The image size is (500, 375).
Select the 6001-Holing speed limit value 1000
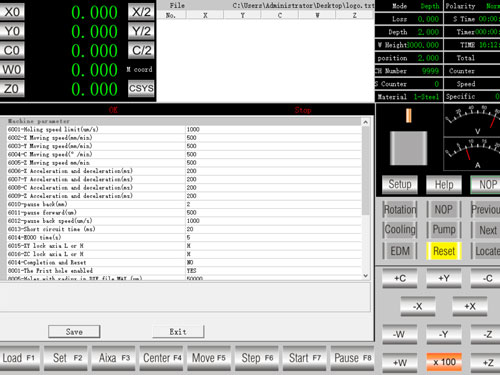(273, 129)
